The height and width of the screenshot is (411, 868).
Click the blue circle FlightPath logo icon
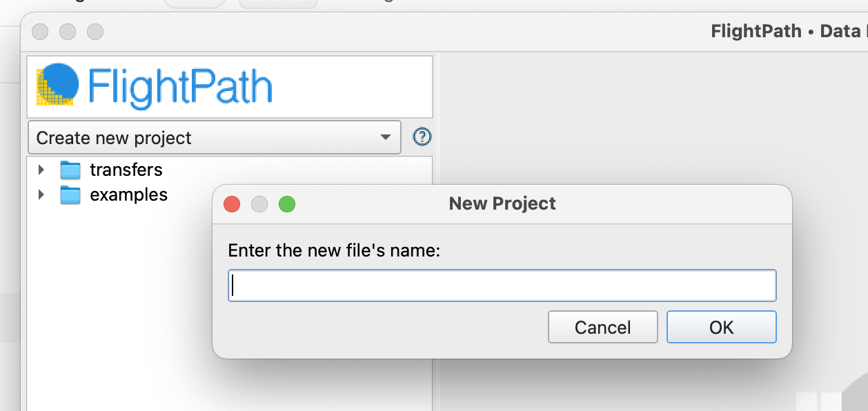55,85
